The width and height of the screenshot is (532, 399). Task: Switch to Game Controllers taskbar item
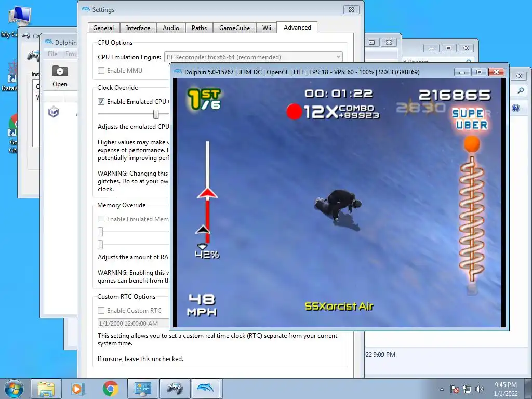pos(175,389)
